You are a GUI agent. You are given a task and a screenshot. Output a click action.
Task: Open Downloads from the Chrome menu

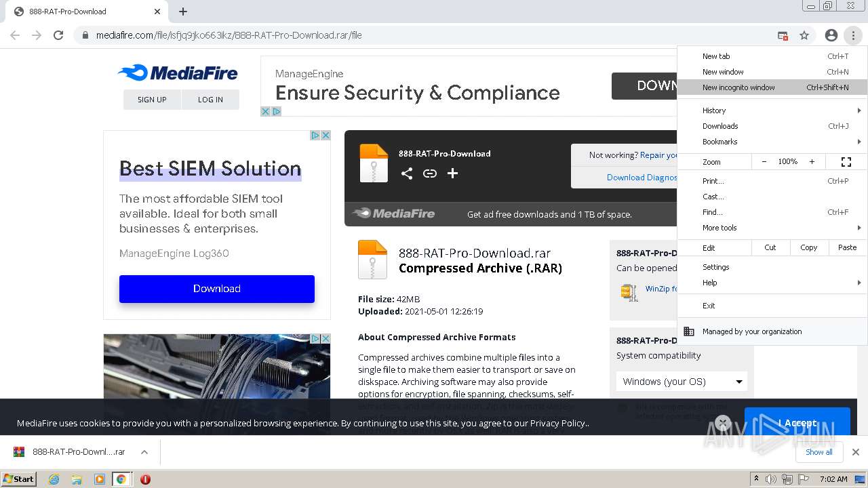772,126
